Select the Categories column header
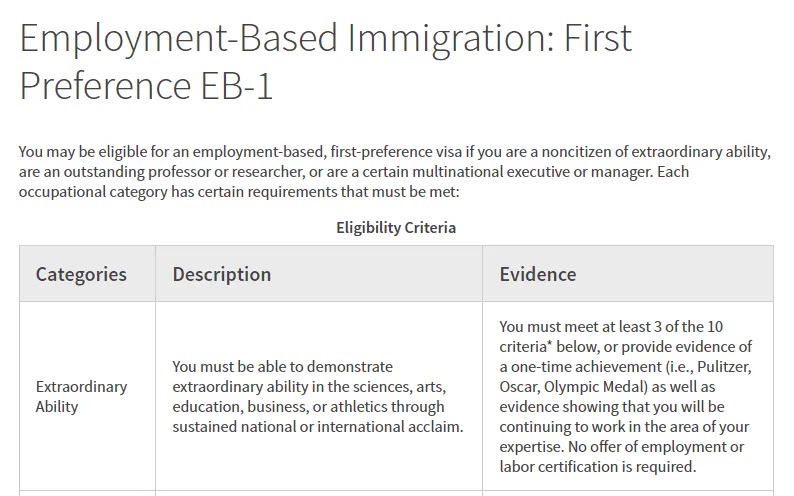 pyautogui.click(x=81, y=274)
